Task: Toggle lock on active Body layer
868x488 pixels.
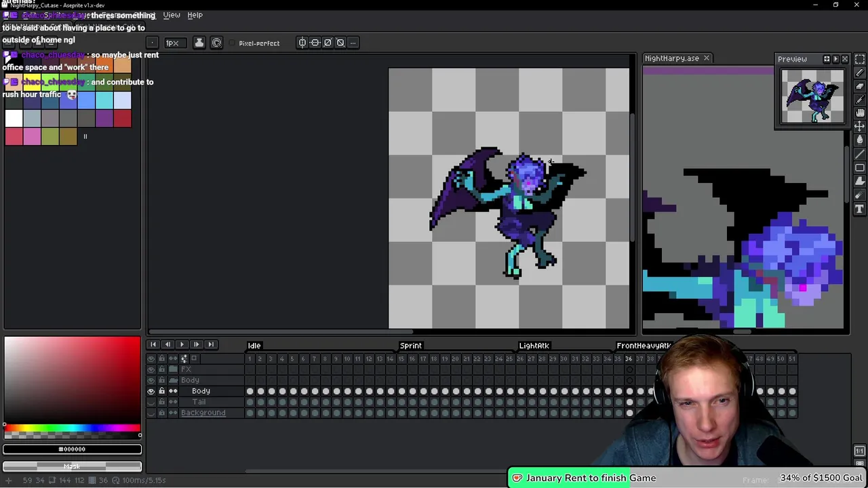Action: 162,391
